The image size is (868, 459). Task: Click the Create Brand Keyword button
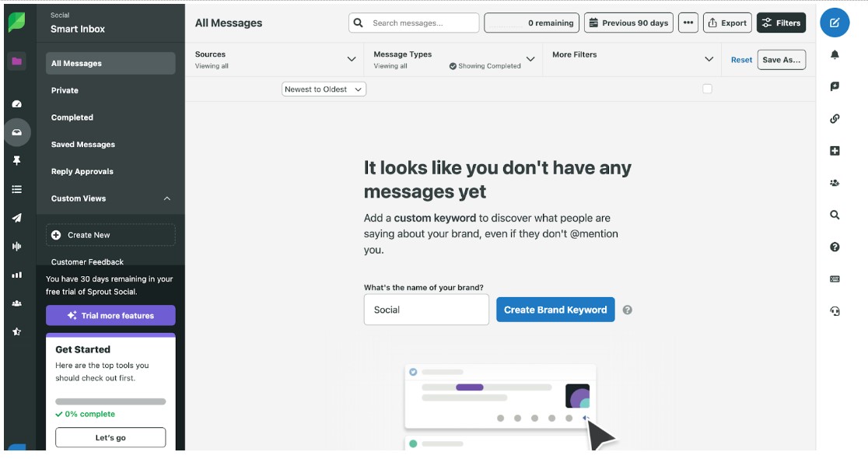point(555,310)
